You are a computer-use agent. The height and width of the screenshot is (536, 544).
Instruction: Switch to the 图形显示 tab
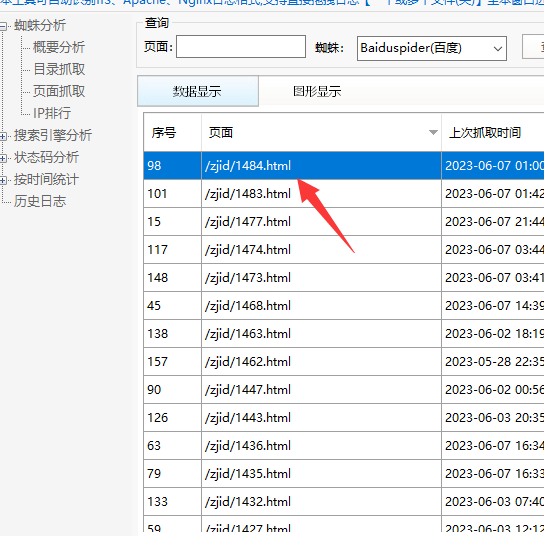(317, 91)
